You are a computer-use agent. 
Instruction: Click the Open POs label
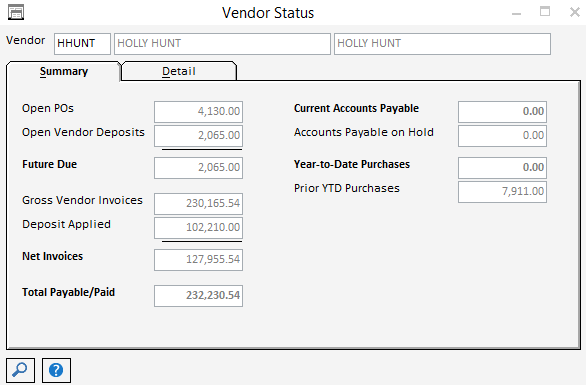[x=48, y=108]
